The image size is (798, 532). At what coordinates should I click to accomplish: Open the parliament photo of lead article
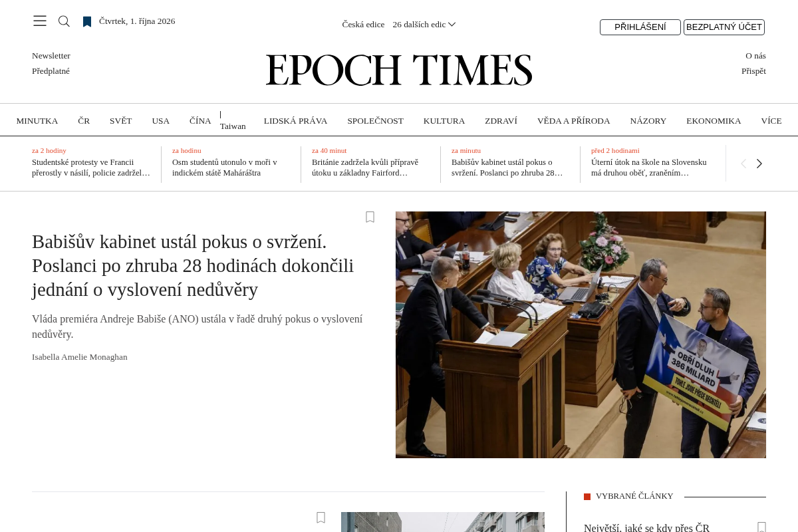tap(581, 334)
